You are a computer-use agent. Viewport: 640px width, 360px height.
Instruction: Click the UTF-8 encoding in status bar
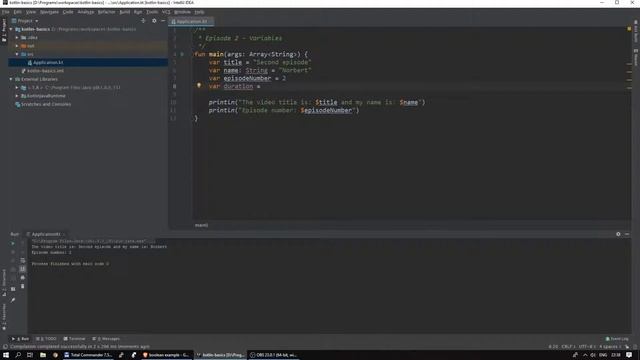click(x=586, y=347)
